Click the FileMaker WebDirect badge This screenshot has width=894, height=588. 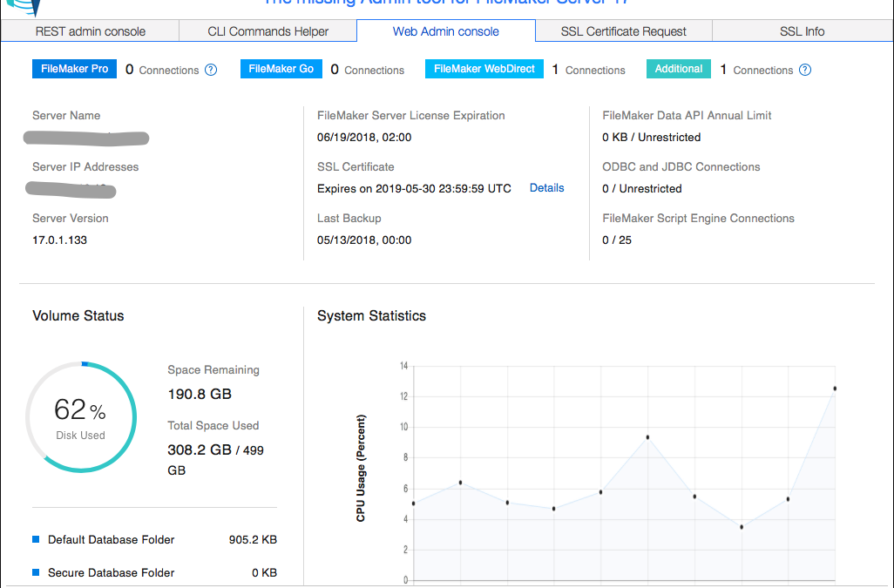(484, 69)
